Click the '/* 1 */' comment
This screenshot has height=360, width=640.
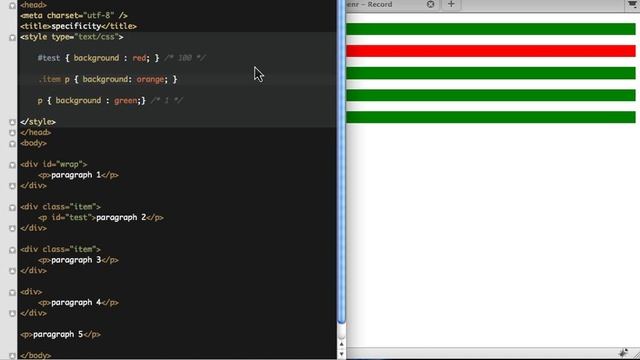tap(167, 100)
